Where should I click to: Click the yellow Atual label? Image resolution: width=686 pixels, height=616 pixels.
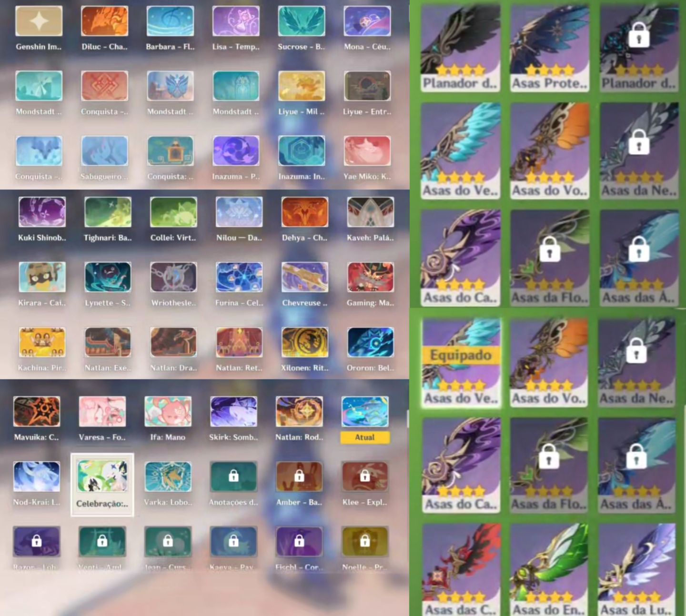365,437
